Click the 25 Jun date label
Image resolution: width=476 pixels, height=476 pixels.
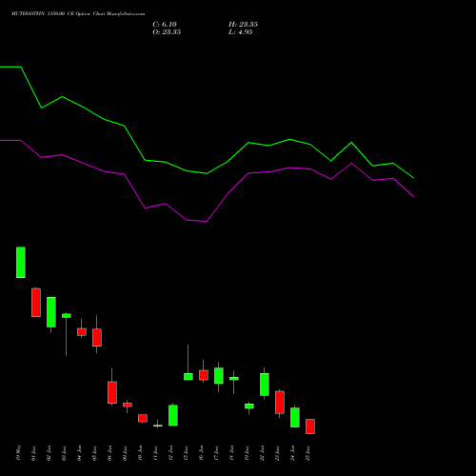pyautogui.click(x=307, y=453)
